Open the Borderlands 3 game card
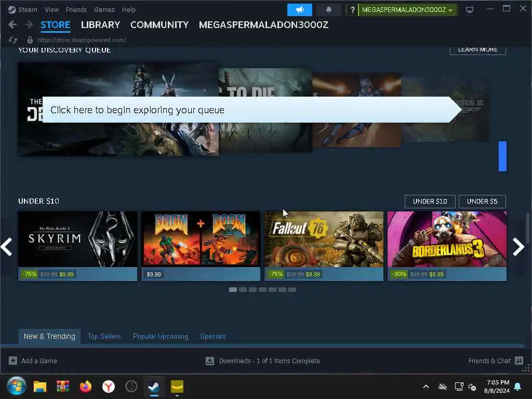 point(447,246)
